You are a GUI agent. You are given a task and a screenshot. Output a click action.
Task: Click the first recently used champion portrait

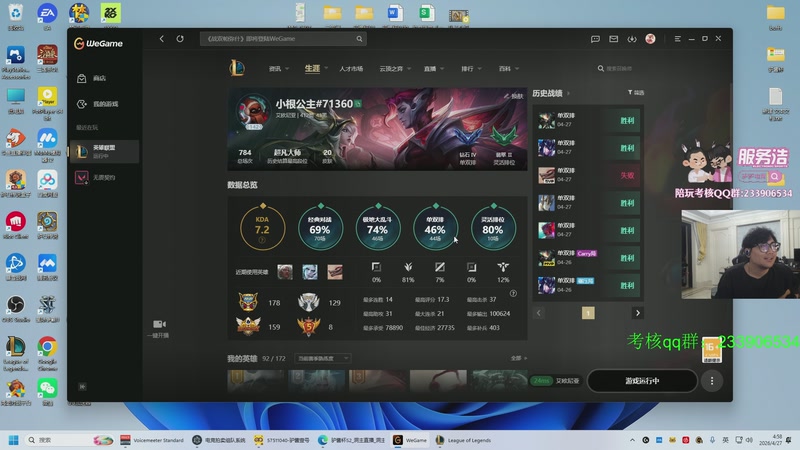[285, 272]
